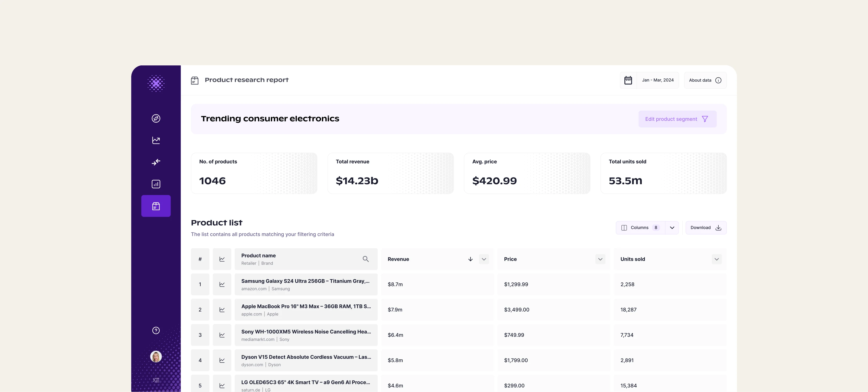Screen dimensions: 868x392
Task: Open help question mark icon in sidebar
Action: (x=156, y=330)
